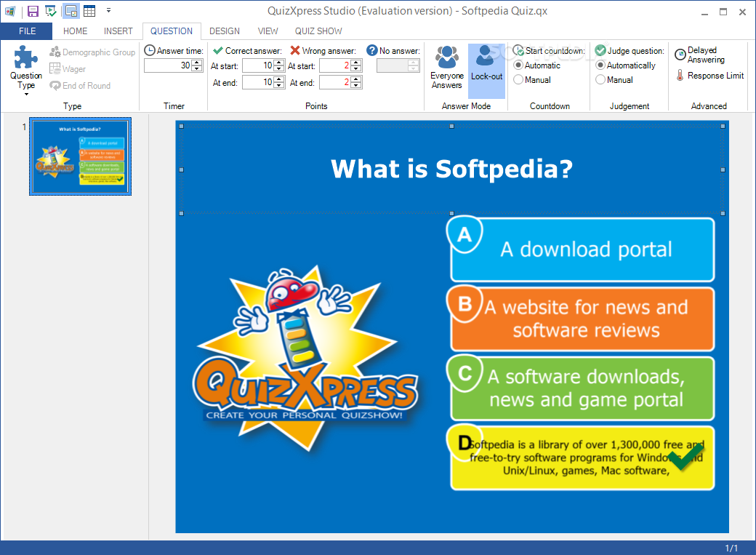Open the Question Type puzzle menu
Screen dimensions: 756x555
(x=26, y=70)
